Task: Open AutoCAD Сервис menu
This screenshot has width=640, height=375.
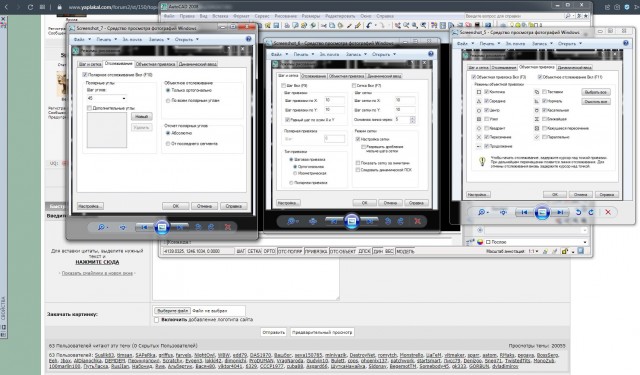Action: 262,16
